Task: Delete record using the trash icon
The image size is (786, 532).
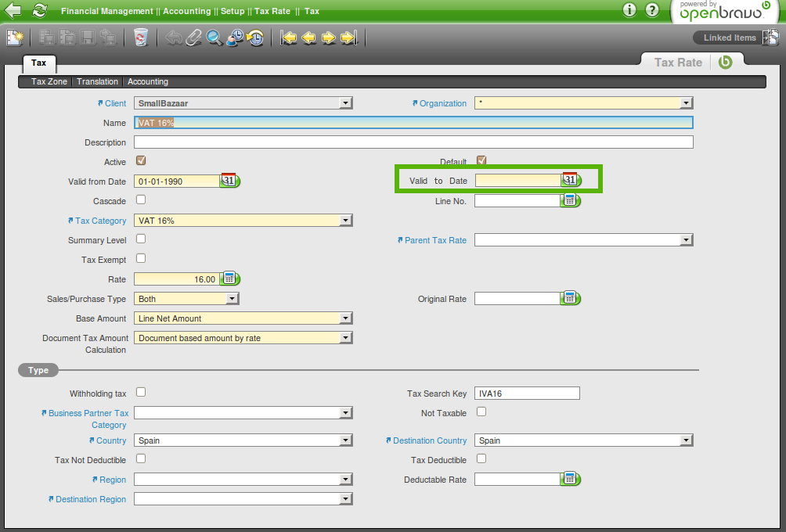Action: point(141,38)
